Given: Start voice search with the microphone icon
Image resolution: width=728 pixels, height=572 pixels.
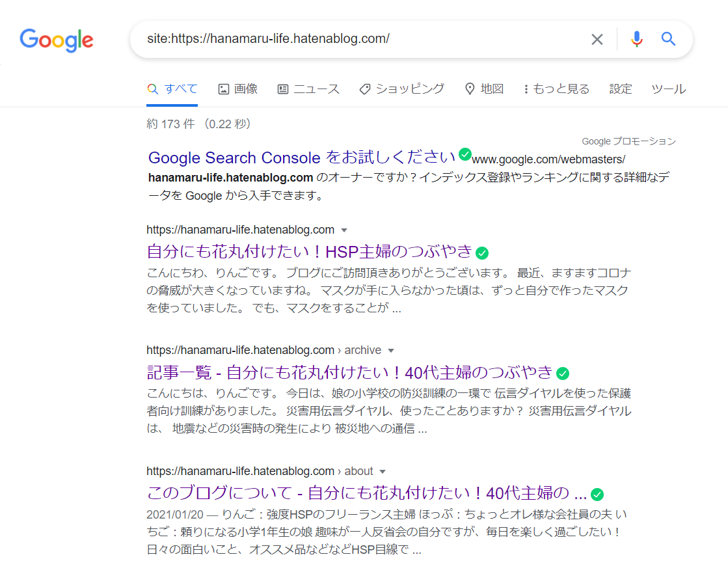Looking at the screenshot, I should pyautogui.click(x=636, y=40).
